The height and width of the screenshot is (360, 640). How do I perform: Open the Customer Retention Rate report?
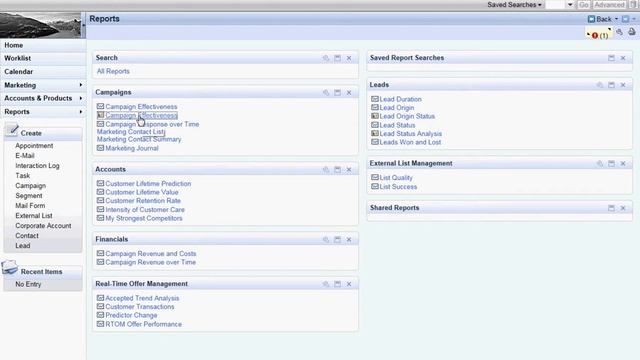pyautogui.click(x=143, y=201)
